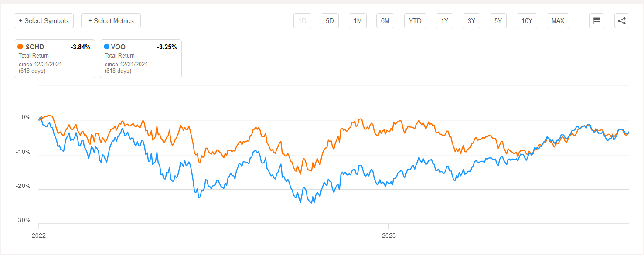Open the table view of returns
This screenshot has width=644, height=255.
[x=596, y=20]
